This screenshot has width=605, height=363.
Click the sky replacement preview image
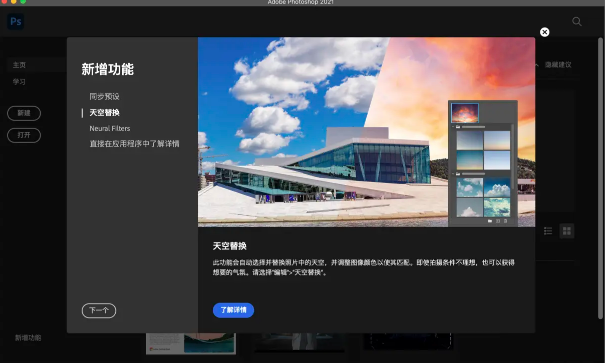coord(366,132)
